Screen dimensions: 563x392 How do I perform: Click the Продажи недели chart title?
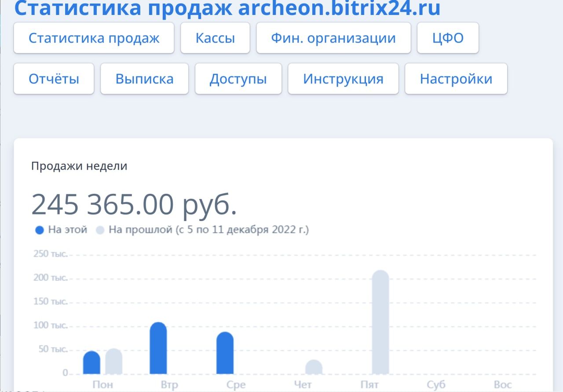point(79,166)
